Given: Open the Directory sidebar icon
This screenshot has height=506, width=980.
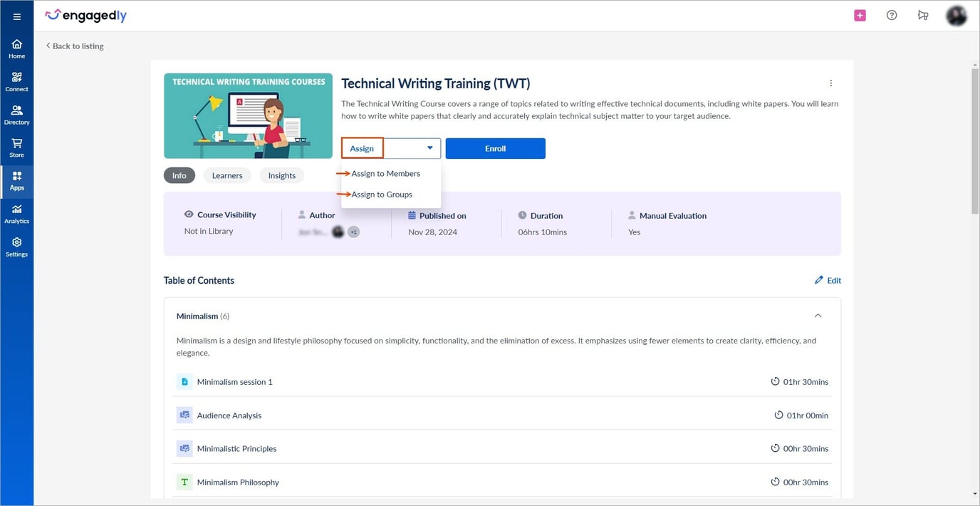Looking at the screenshot, I should (17, 115).
